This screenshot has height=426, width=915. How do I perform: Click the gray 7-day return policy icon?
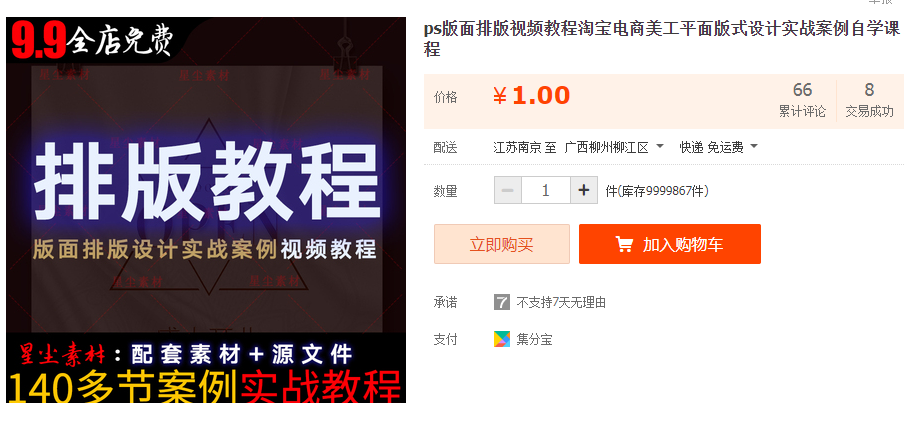(x=502, y=302)
